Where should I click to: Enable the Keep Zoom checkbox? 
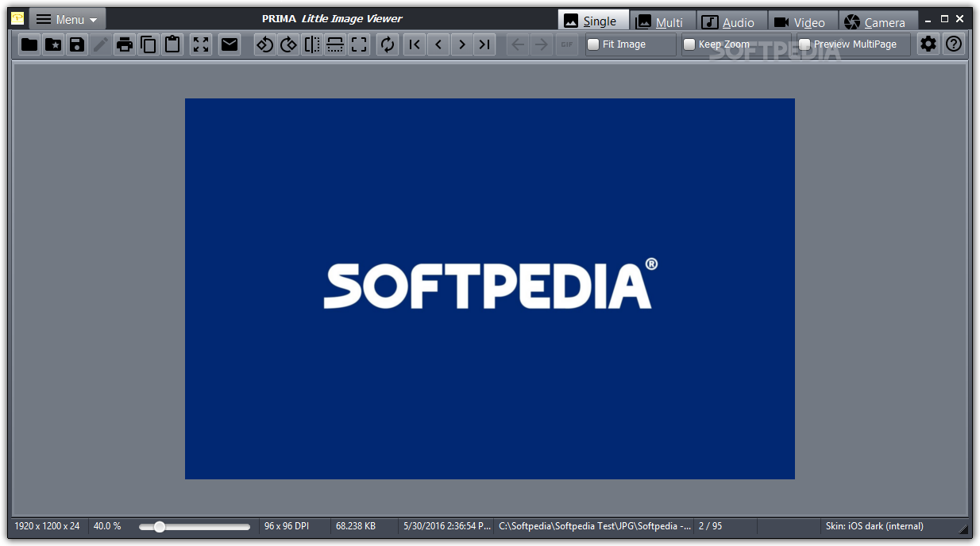point(689,44)
